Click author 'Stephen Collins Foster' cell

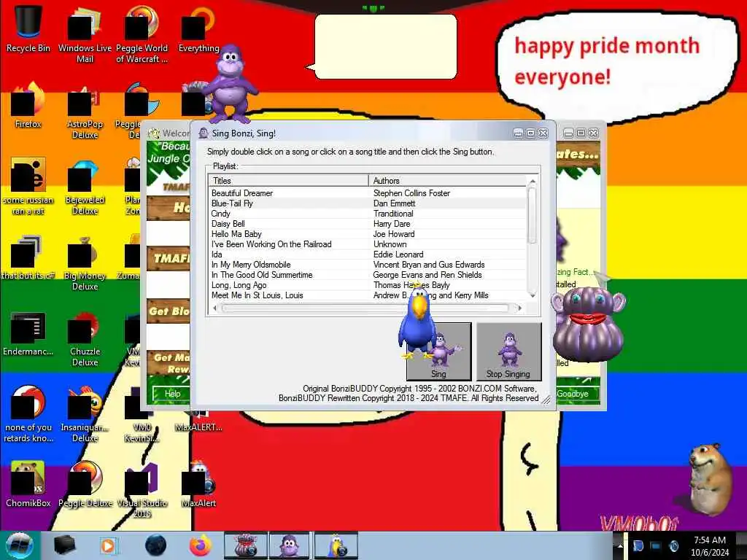pyautogui.click(x=411, y=192)
